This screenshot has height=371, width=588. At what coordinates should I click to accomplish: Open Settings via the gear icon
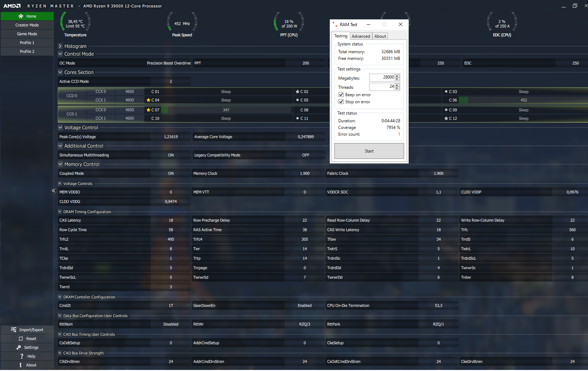(x=19, y=347)
